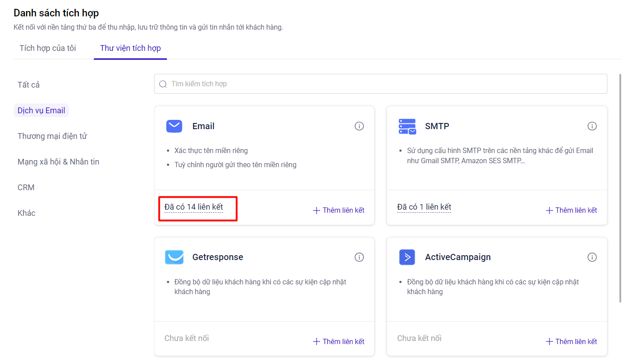Image resolution: width=642 pixels, height=364 pixels.
Task: Click 'Thêm liên kết' on Email card
Action: coord(339,210)
